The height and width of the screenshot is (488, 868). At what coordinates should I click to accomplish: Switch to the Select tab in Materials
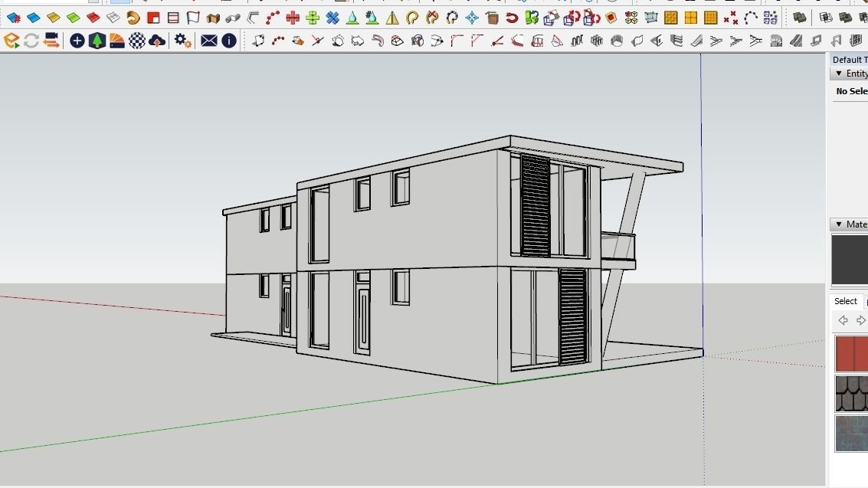click(845, 301)
